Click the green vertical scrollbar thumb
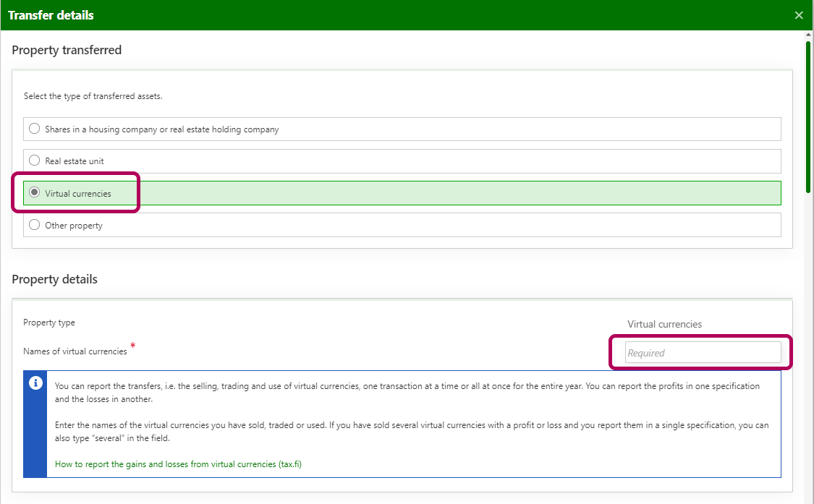The image size is (814, 504). click(807, 116)
